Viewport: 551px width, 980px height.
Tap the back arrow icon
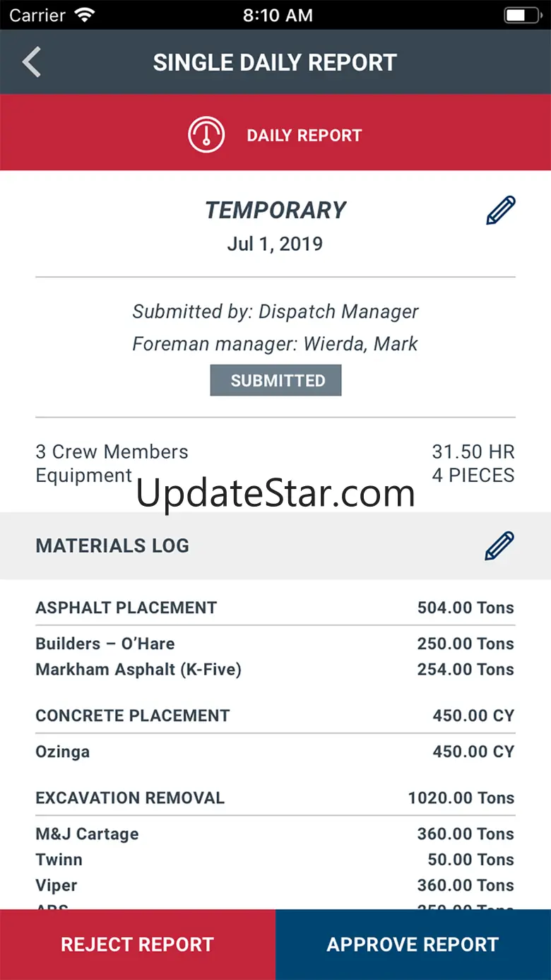tap(32, 62)
